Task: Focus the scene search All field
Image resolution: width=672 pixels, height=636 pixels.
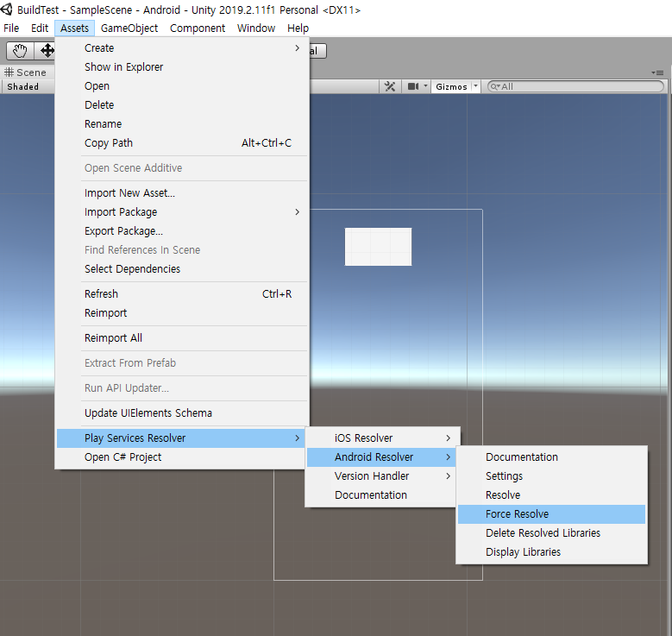Action: (575, 86)
